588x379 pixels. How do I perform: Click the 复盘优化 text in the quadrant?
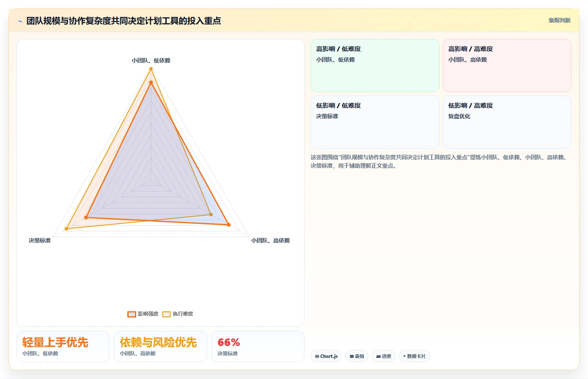(x=459, y=116)
